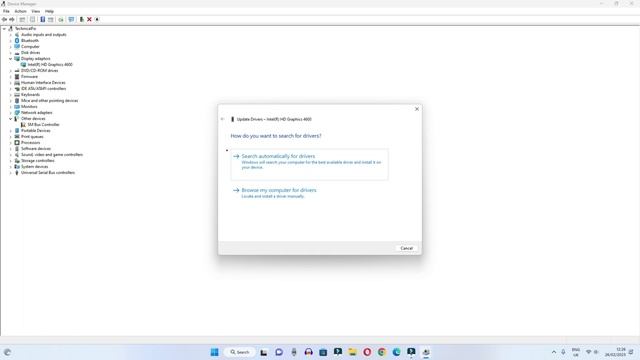Collapse the Display adapters node
Viewport: 640px width, 360px height.
(11, 59)
